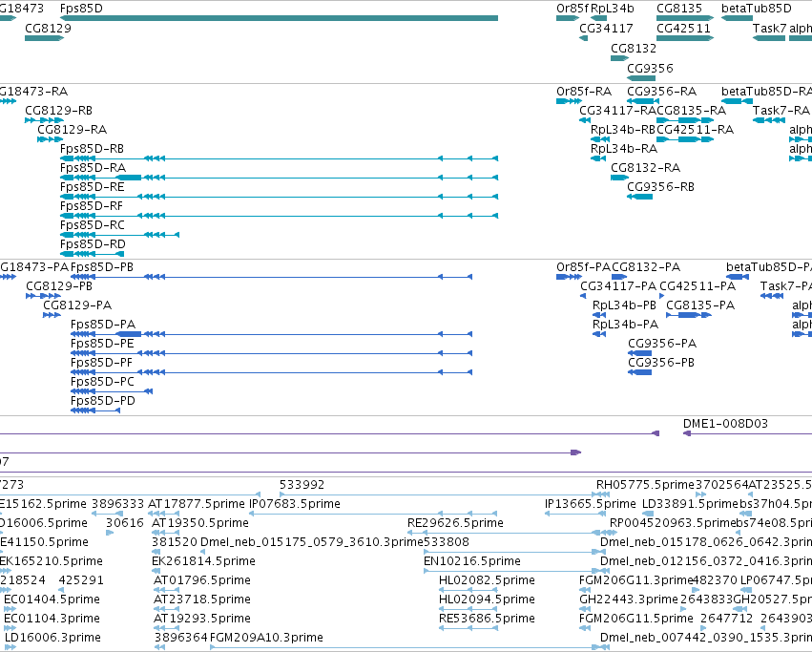
Task: Open EST EC01404.5prime
Action: [x=52, y=600]
